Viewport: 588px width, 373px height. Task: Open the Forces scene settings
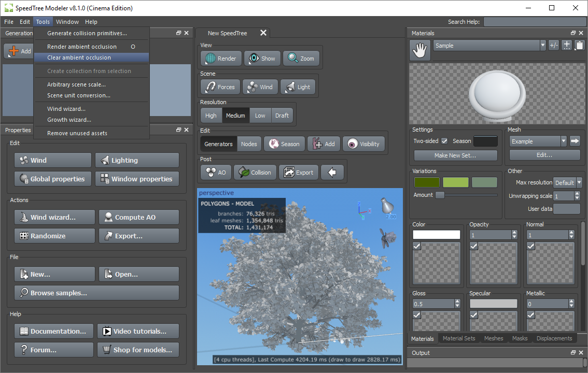coord(220,87)
